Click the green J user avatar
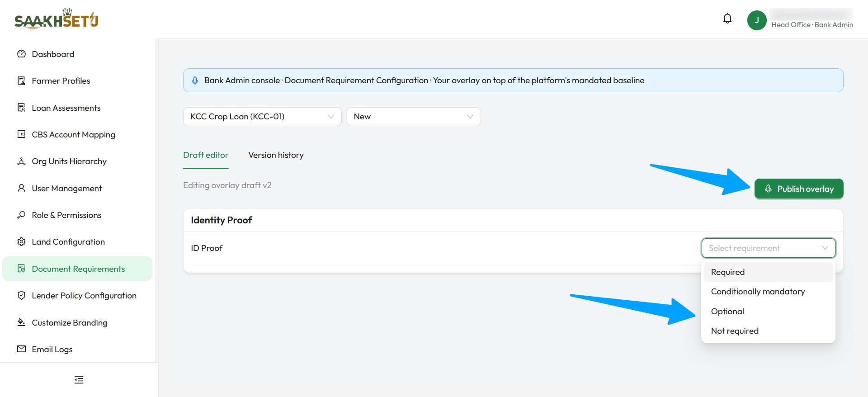Screen dimensions: 868x397 757,20
